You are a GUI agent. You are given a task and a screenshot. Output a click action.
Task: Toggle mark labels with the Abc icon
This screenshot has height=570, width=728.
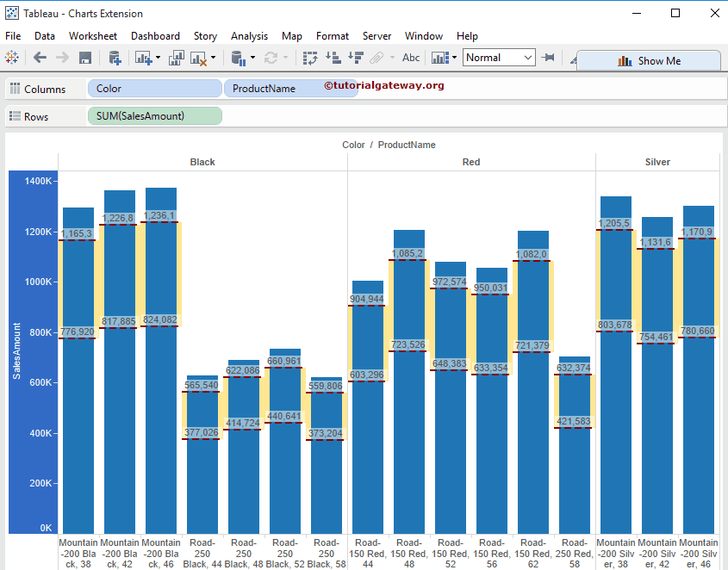click(411, 58)
